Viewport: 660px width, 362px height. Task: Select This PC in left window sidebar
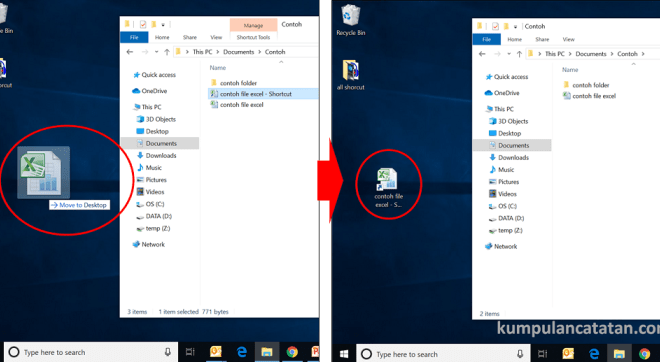point(147,107)
